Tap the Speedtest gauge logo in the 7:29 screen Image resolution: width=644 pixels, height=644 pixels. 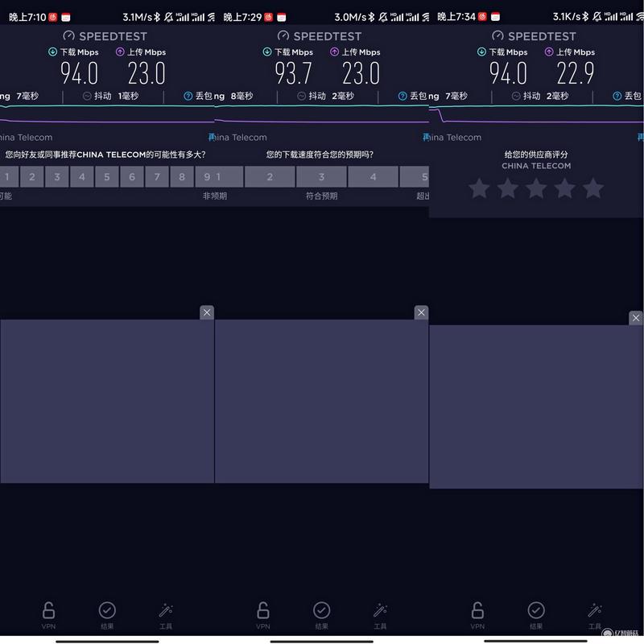(283, 35)
